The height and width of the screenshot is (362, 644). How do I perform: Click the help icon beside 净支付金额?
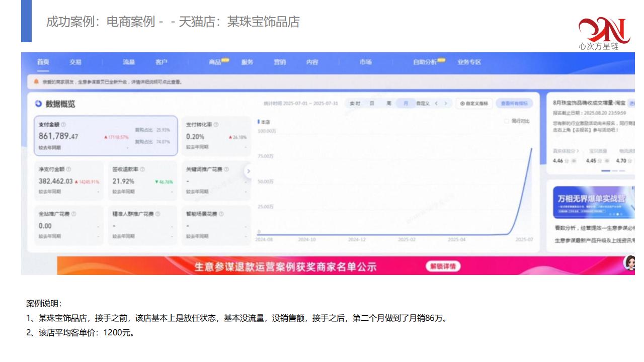coord(68,169)
